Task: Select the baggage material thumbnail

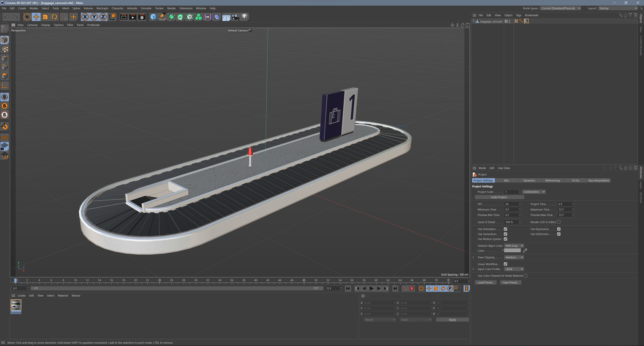Action: click(16, 305)
